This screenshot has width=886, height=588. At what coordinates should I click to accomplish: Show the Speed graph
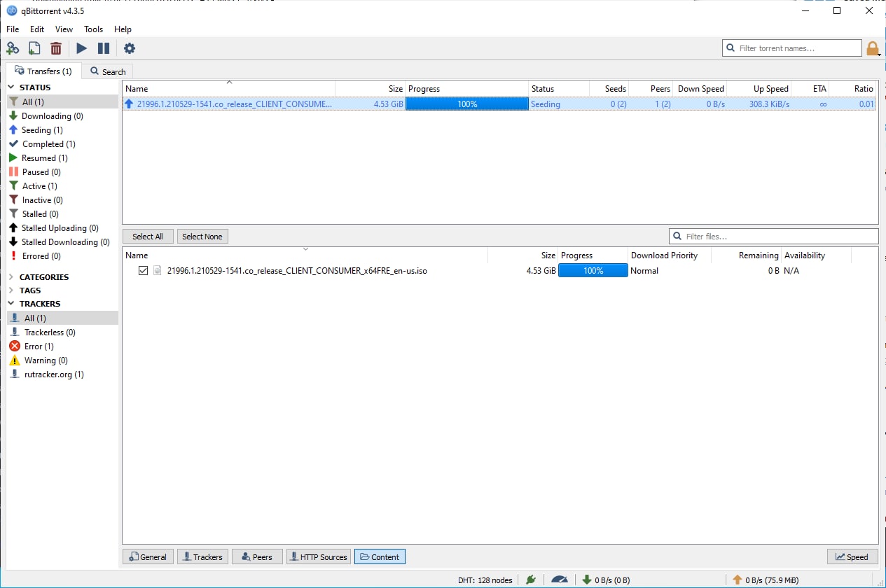coord(852,557)
